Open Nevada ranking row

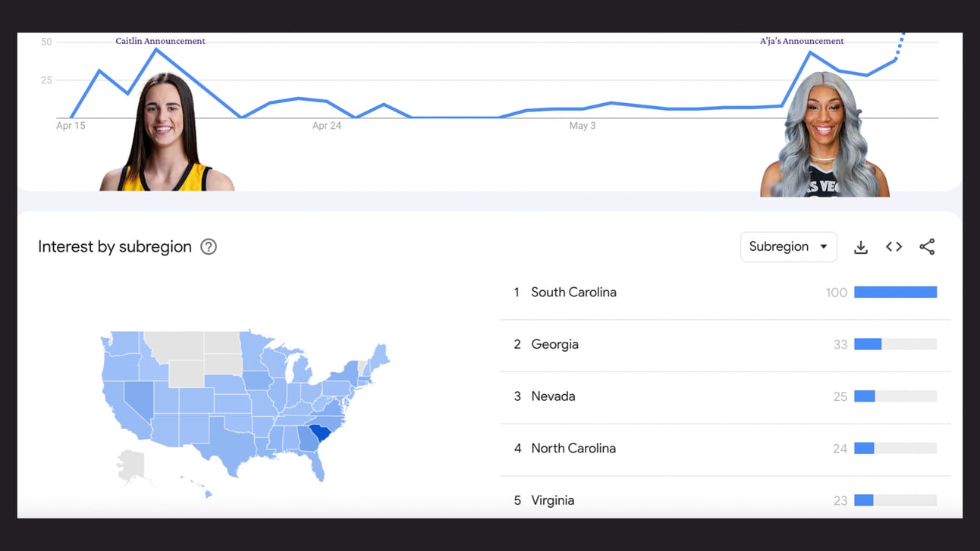[x=725, y=396]
